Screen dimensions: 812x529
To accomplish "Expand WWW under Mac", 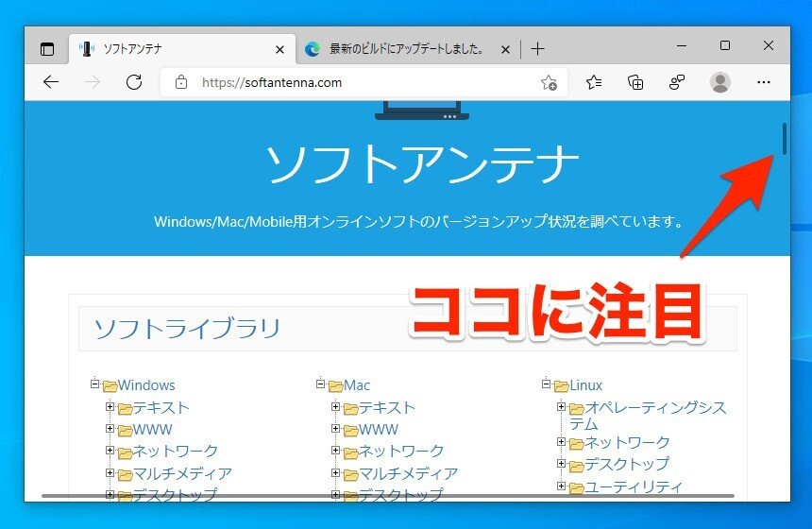I will 335,429.
